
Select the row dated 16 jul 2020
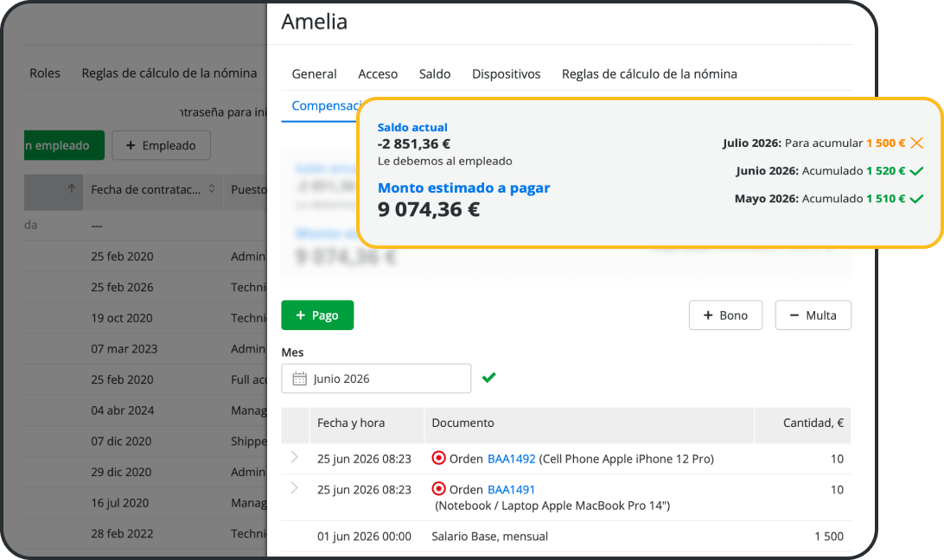145,503
